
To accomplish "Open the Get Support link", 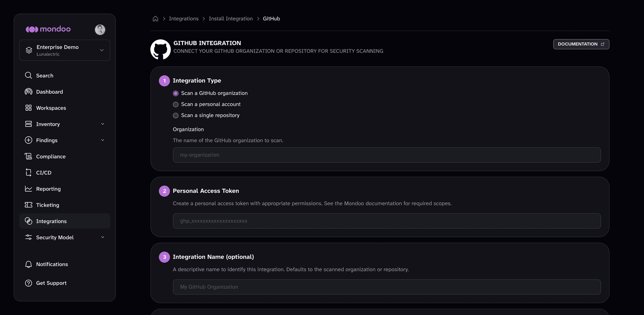I will pos(65,283).
